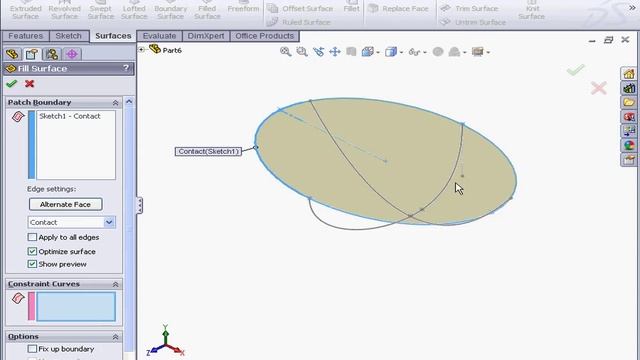Image resolution: width=640 pixels, height=360 pixels.
Task: Toggle the Optimize surface checkbox
Action: 32,251
